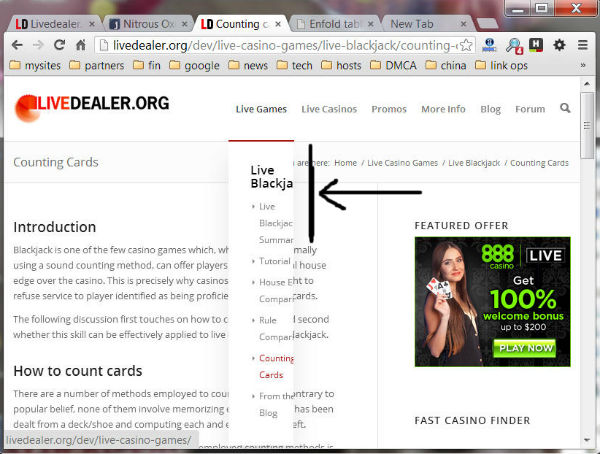Image resolution: width=600 pixels, height=454 pixels.
Task: Open the magnifier extension with red badge
Action: pos(514,46)
